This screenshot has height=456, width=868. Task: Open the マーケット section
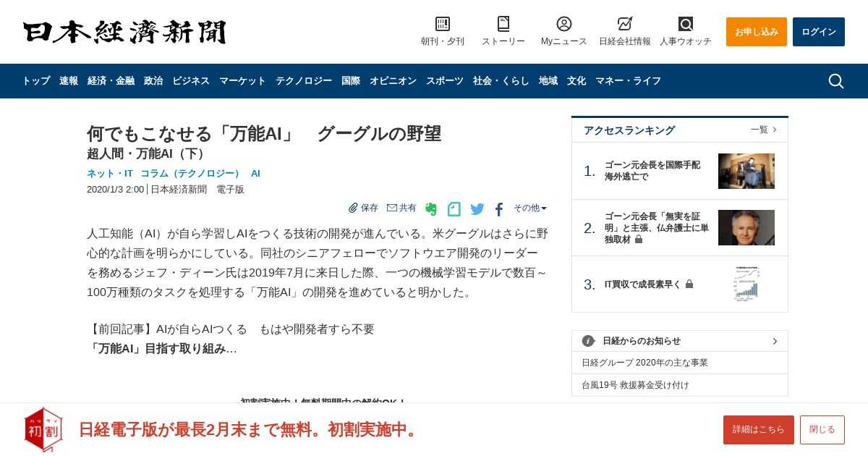point(242,81)
